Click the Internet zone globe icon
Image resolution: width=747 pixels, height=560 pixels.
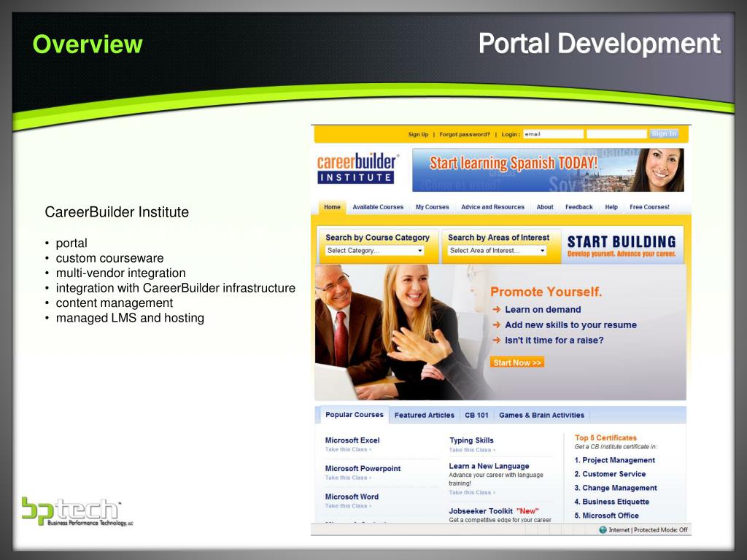point(603,530)
